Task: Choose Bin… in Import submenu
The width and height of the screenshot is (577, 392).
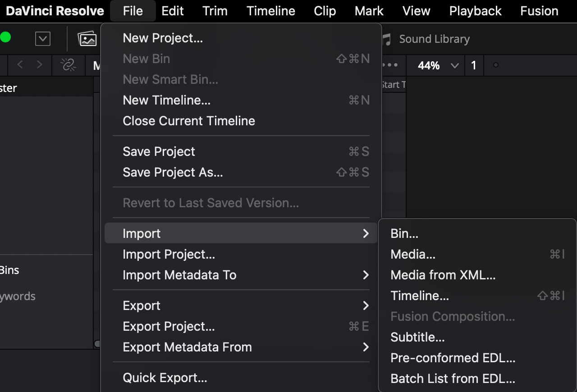Action: click(x=477, y=233)
